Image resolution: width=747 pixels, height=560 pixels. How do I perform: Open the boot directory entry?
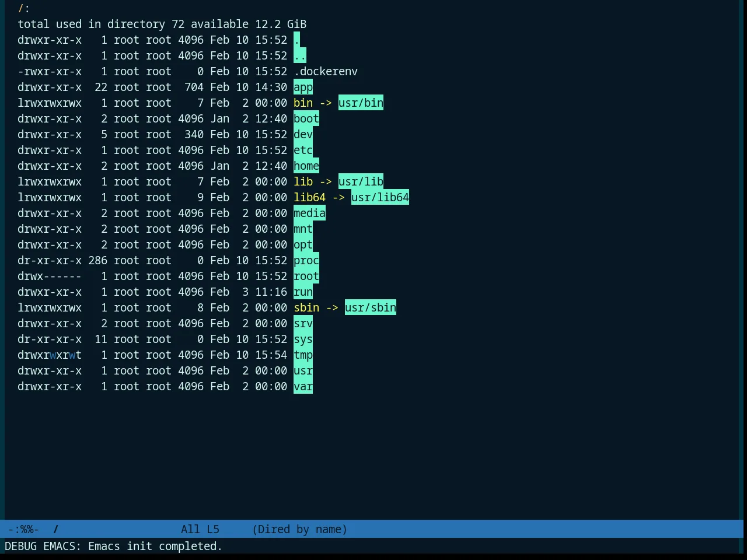tap(306, 119)
